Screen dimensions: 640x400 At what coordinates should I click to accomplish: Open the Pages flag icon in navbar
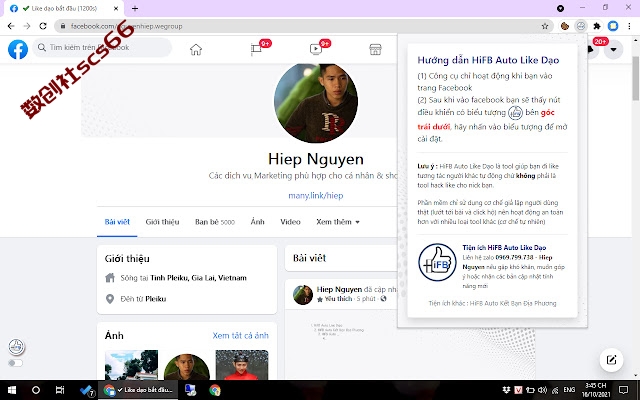point(256,49)
